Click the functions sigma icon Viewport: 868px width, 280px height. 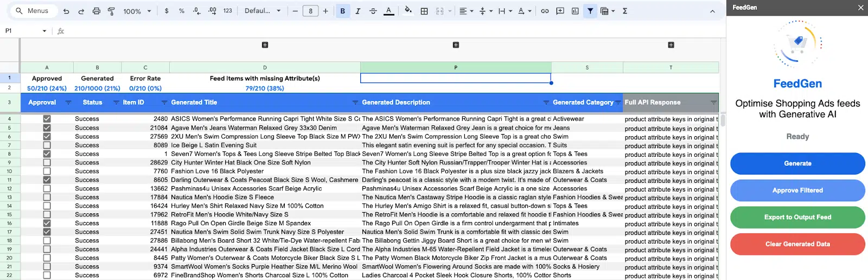pos(625,11)
